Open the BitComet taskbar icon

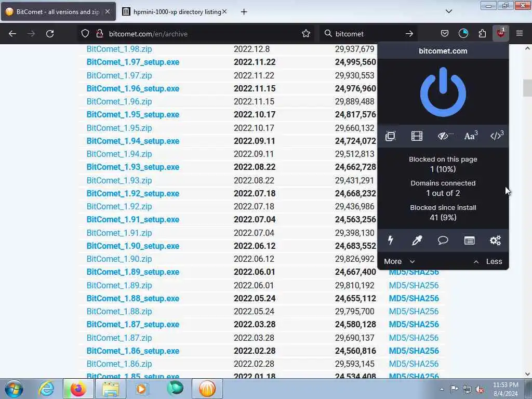pyautogui.click(x=207, y=389)
